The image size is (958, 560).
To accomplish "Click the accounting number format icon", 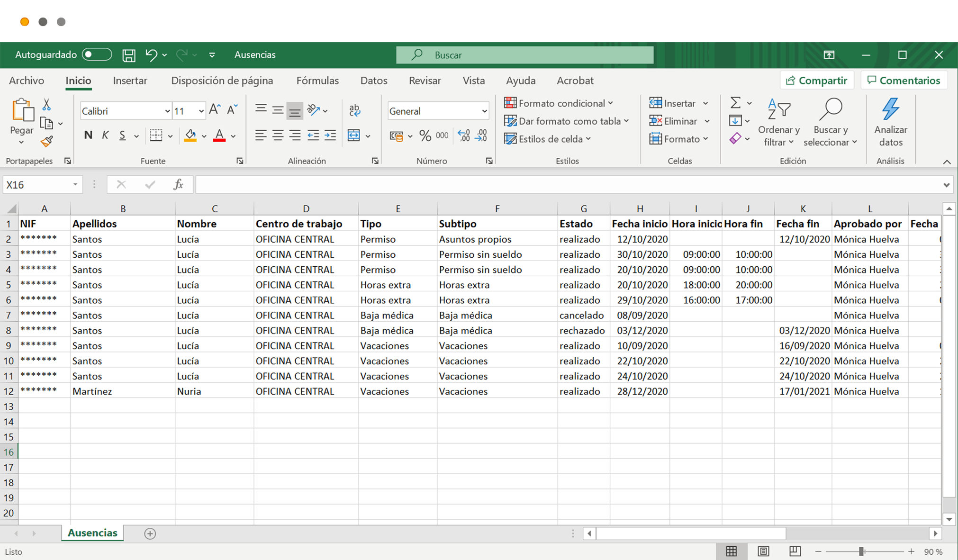I will pos(396,136).
